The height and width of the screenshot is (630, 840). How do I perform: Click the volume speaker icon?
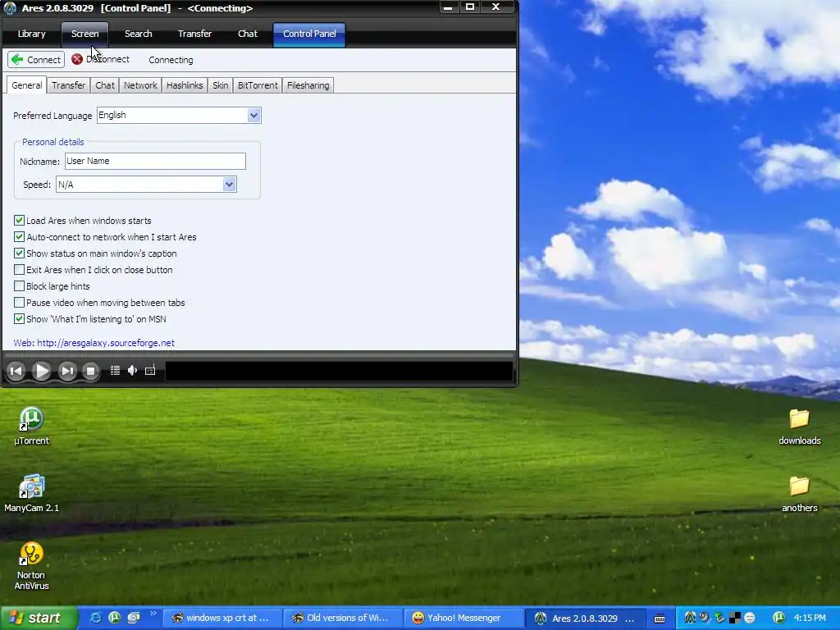click(132, 370)
